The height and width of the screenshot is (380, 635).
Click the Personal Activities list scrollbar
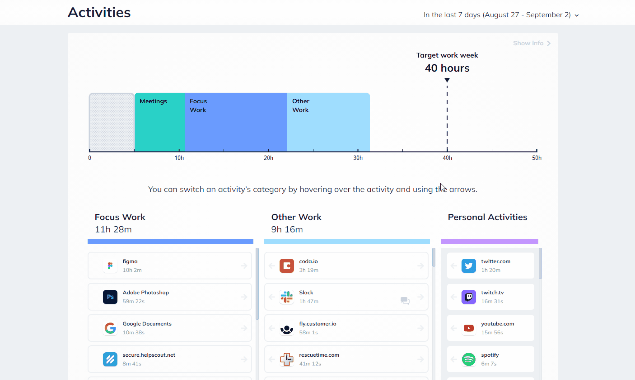540,263
